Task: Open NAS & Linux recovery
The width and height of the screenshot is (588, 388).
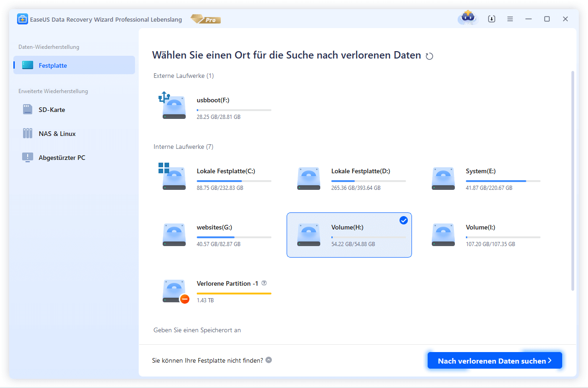Action: (x=57, y=134)
